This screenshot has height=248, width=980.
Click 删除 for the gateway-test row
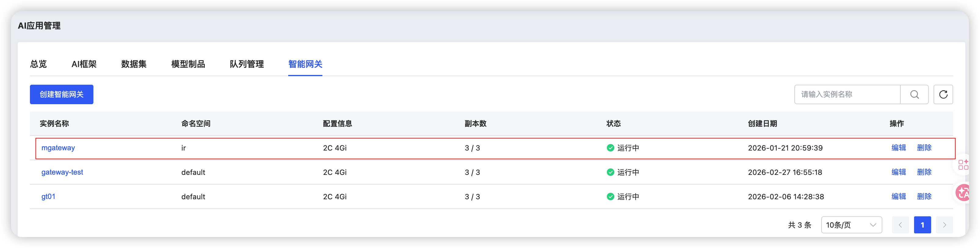[924, 172]
